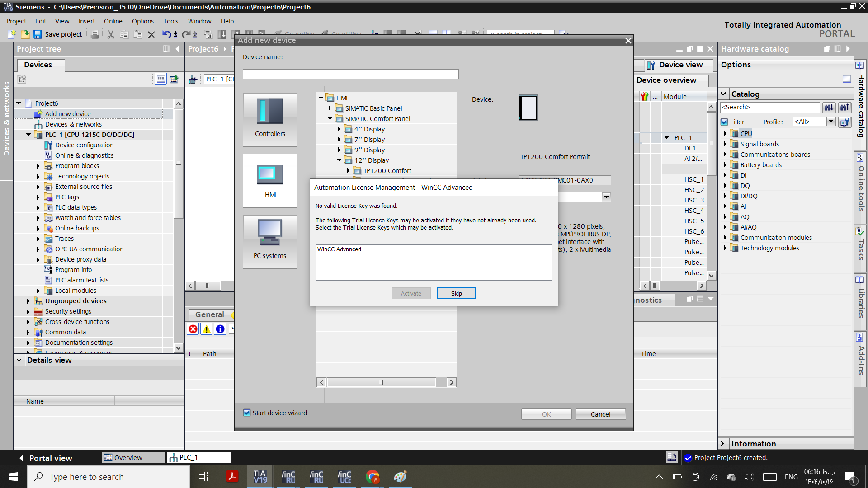
Task: Collapse the Catalog section chevron
Action: (x=723, y=94)
